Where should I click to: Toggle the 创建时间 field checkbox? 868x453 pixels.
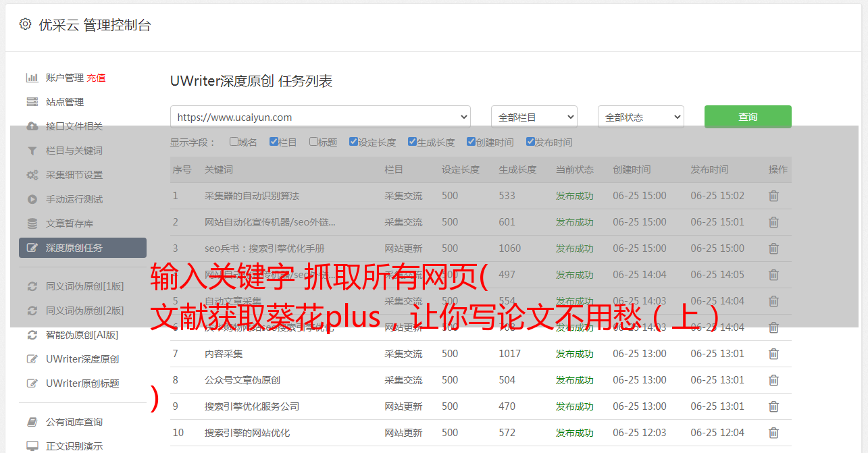(x=471, y=142)
